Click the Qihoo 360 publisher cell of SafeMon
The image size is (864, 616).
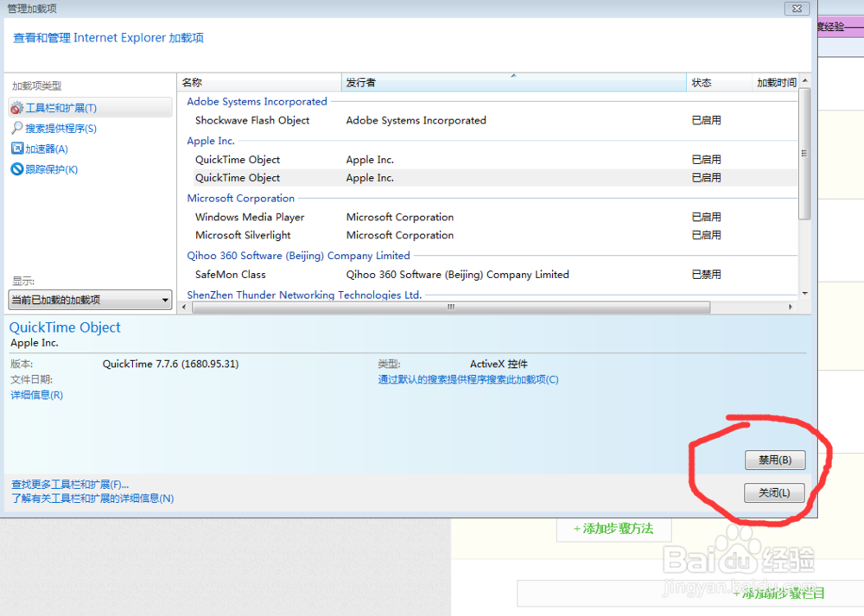point(457,275)
